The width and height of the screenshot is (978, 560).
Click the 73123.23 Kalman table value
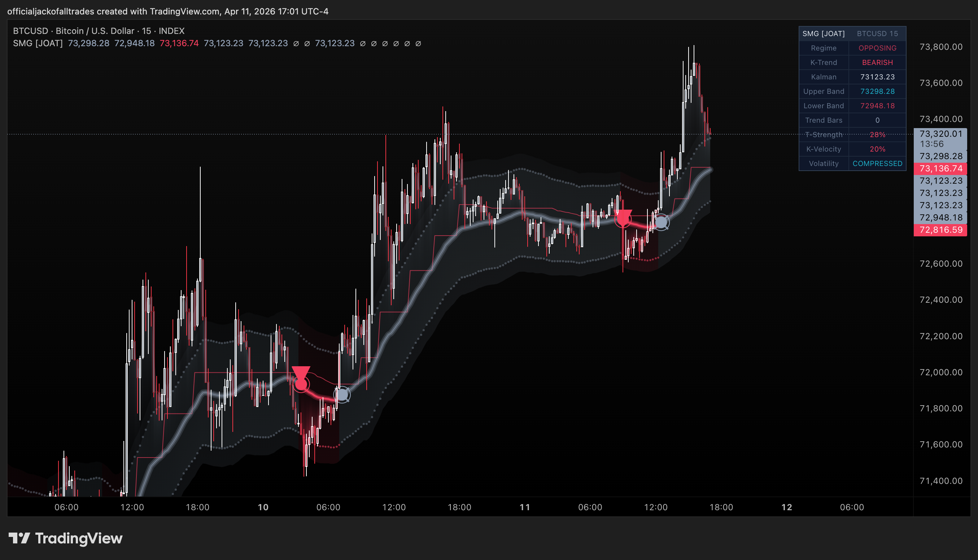coord(877,77)
